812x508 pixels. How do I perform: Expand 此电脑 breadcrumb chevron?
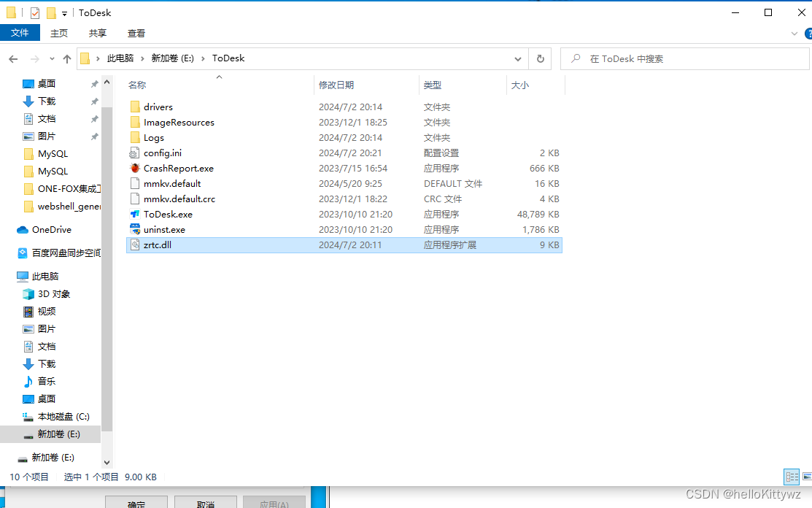click(142, 58)
